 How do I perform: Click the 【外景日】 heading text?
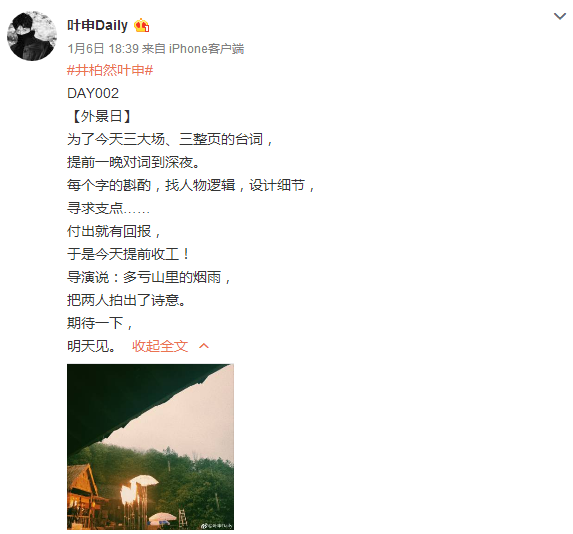coord(101,116)
